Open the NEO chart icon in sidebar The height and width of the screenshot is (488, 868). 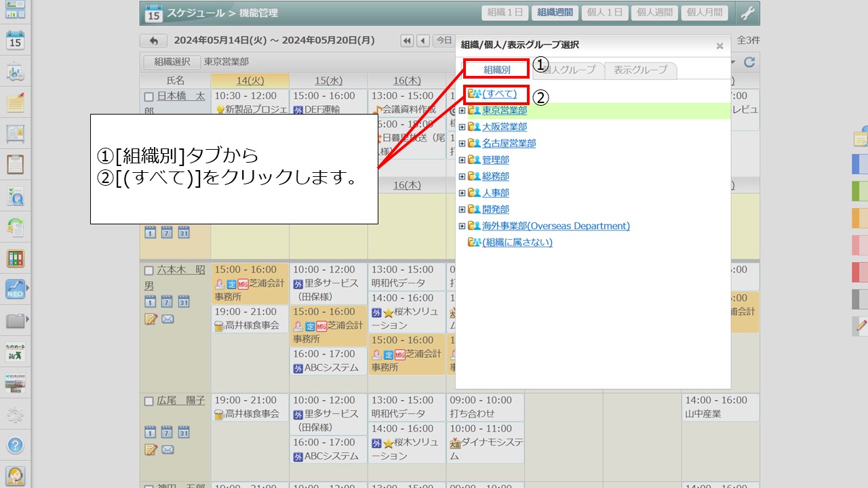click(x=15, y=289)
